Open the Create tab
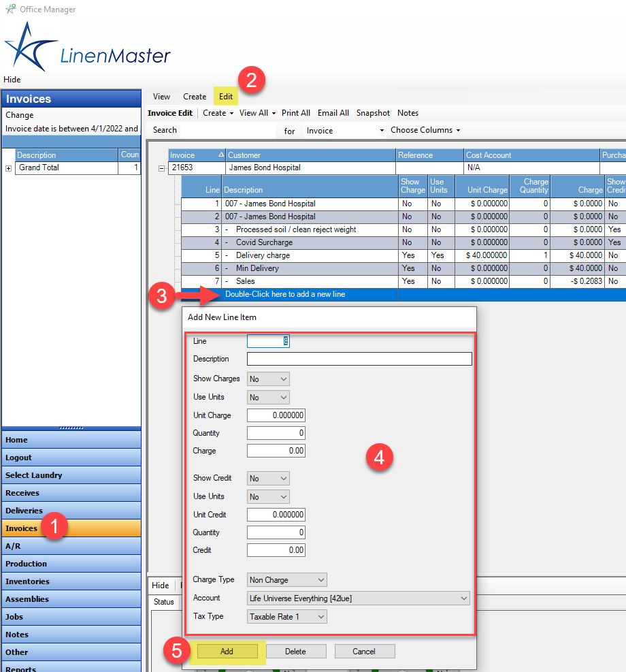This screenshot has height=672, width=626. (195, 96)
